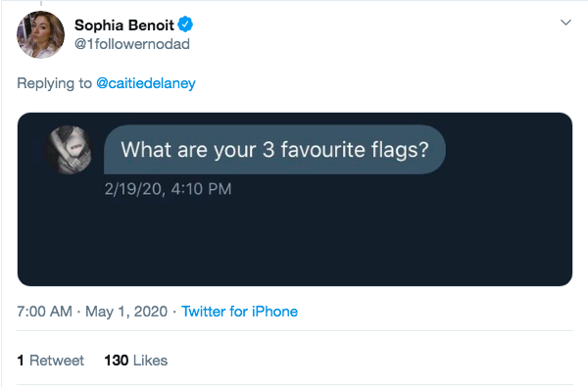Screen dimensions: 588x387
Task: Click the blue verified checkmark badge
Action: click(x=185, y=24)
